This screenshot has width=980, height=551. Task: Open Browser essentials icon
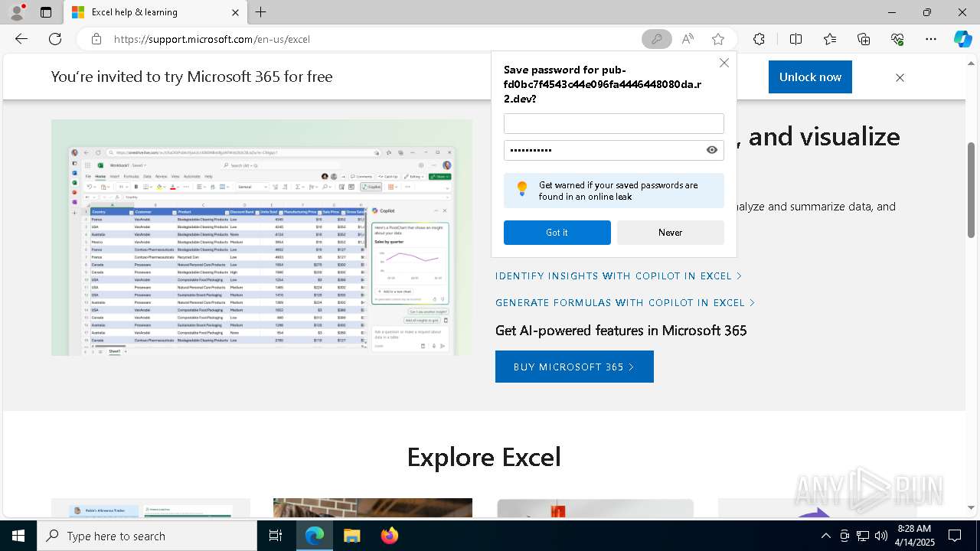click(897, 39)
